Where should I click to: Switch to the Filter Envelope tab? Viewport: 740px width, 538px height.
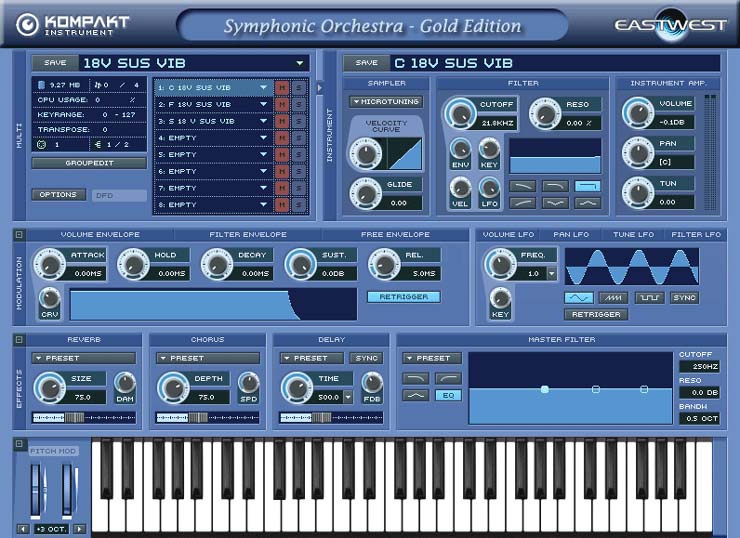coord(248,235)
